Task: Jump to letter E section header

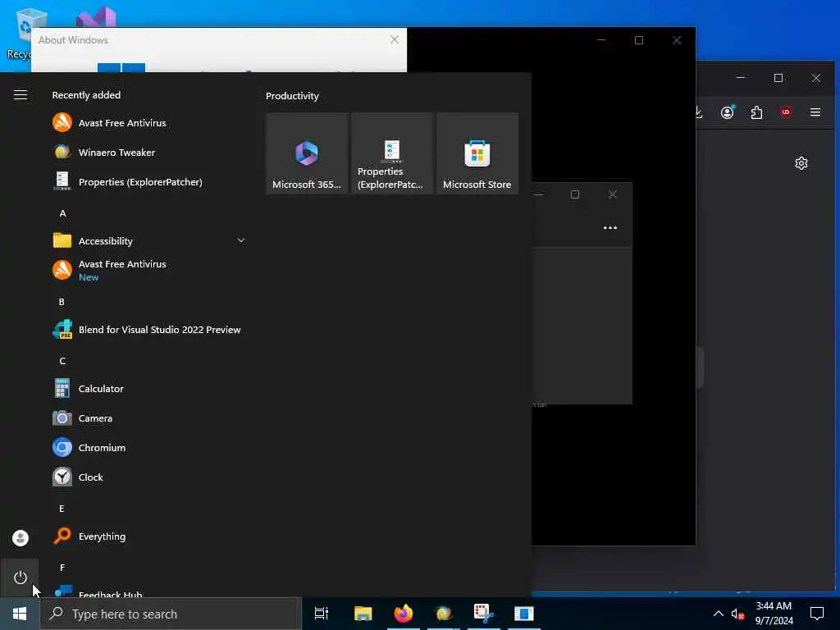Action: [x=62, y=509]
